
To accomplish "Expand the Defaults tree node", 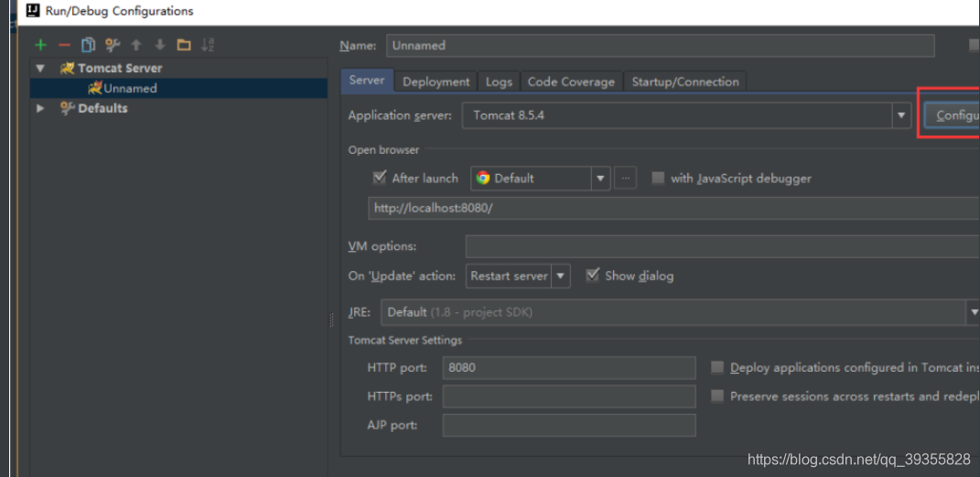I will [x=40, y=108].
